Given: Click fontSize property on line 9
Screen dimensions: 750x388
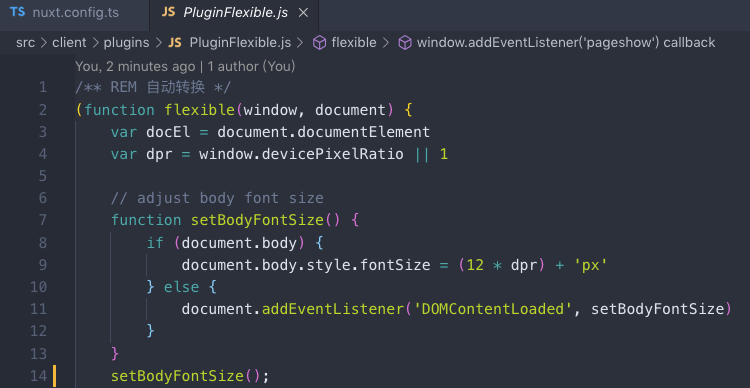Looking at the screenshot, I should click(395, 265).
